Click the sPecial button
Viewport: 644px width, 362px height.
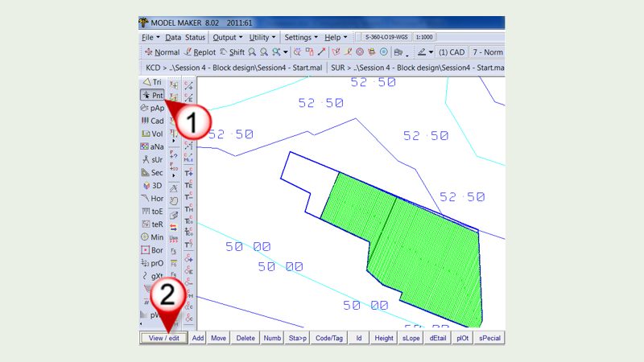pos(489,338)
